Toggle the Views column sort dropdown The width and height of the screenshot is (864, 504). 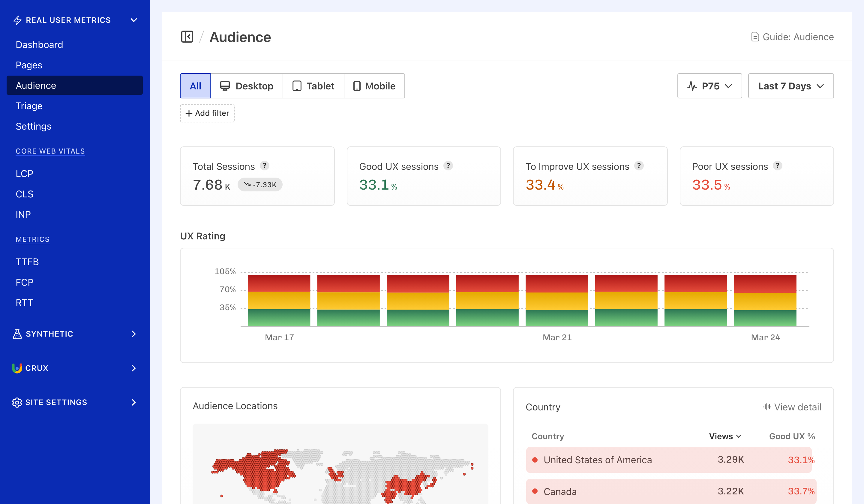pos(725,436)
